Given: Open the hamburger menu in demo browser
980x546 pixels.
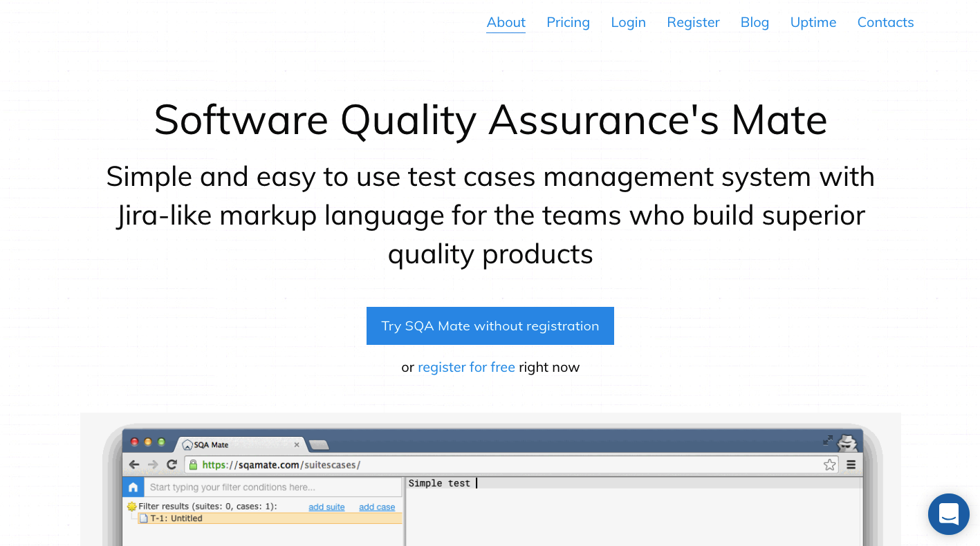Looking at the screenshot, I should tap(851, 465).
